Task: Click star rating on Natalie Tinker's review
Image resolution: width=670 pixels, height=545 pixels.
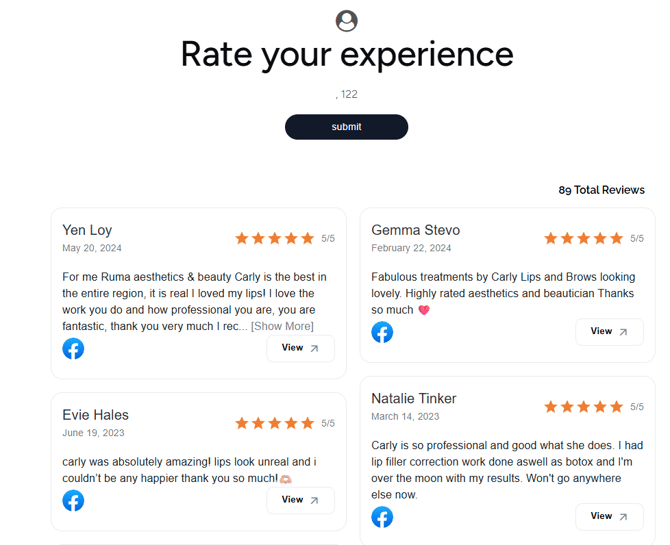Action: pyautogui.click(x=583, y=407)
